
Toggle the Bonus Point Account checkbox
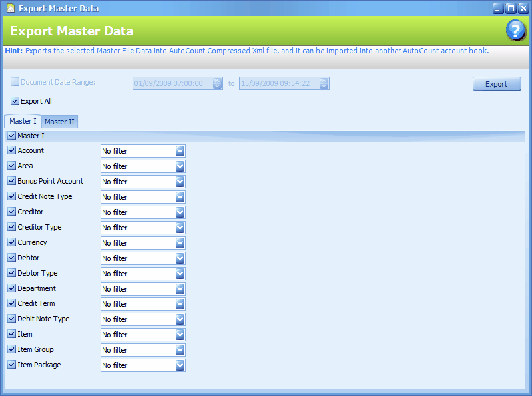[x=11, y=181]
